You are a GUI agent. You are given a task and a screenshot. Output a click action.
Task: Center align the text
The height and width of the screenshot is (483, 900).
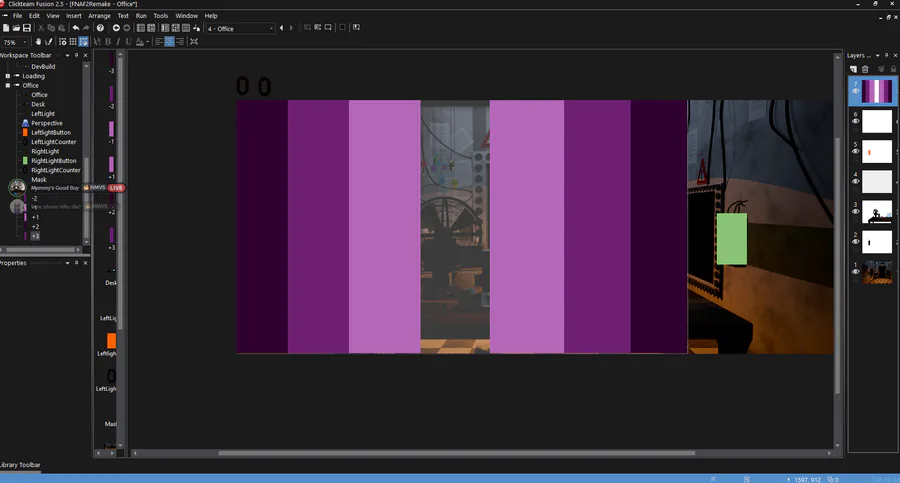[169, 41]
